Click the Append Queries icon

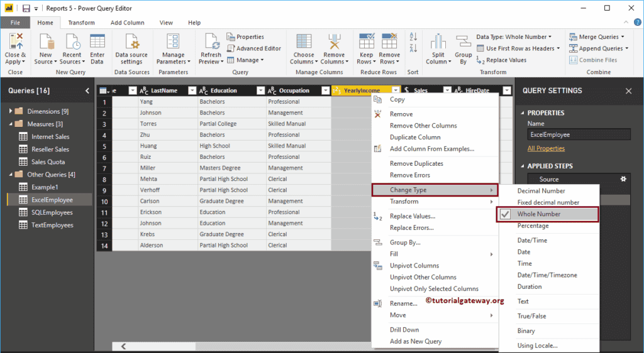tap(574, 48)
